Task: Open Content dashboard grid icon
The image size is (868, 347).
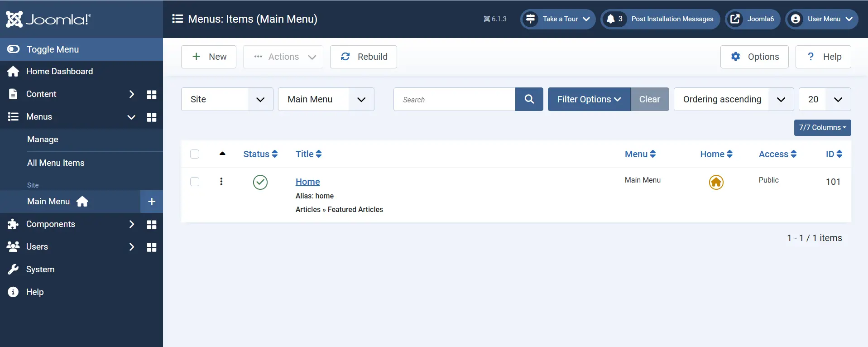Action: (152, 94)
